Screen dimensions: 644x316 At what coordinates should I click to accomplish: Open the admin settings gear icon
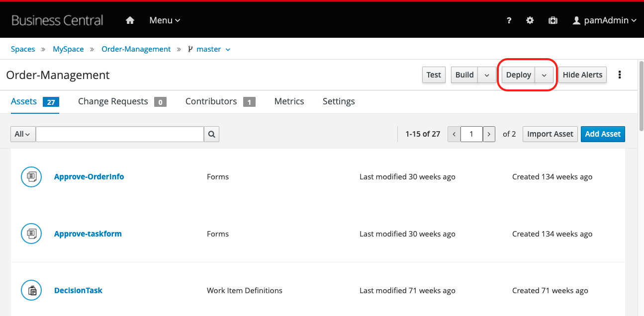[x=530, y=20]
